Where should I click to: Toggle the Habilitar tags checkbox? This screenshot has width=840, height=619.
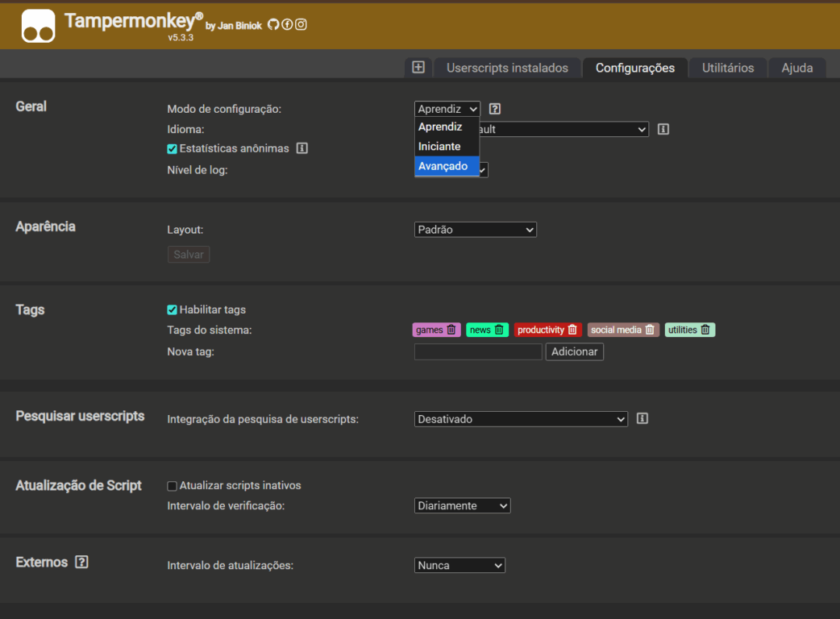pyautogui.click(x=172, y=309)
